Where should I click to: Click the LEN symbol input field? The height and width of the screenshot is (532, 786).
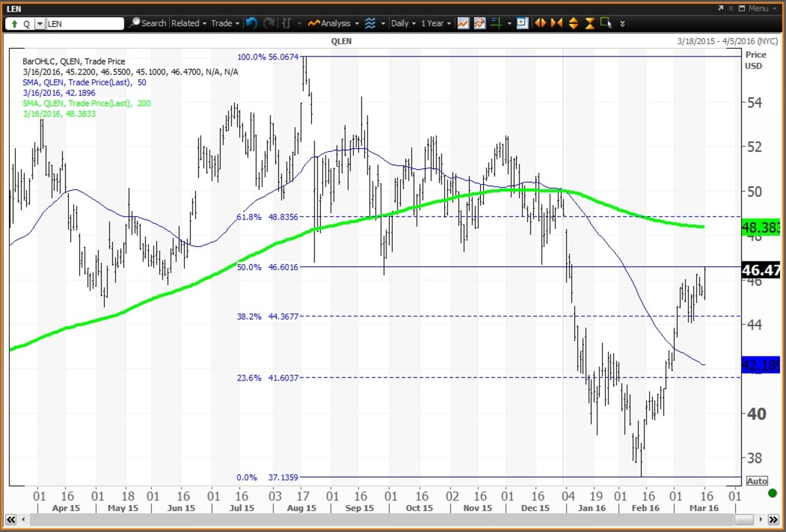point(85,24)
